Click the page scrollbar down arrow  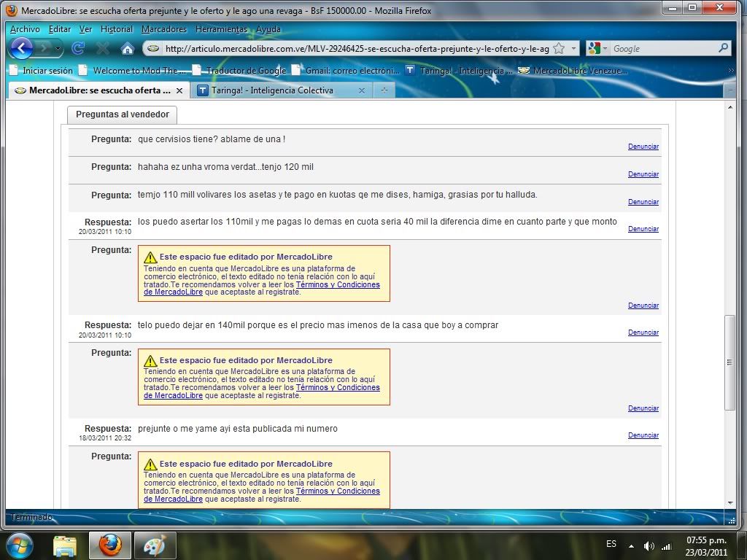(729, 503)
